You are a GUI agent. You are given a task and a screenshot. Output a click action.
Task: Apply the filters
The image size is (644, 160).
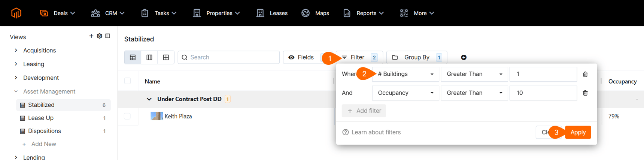click(578, 132)
